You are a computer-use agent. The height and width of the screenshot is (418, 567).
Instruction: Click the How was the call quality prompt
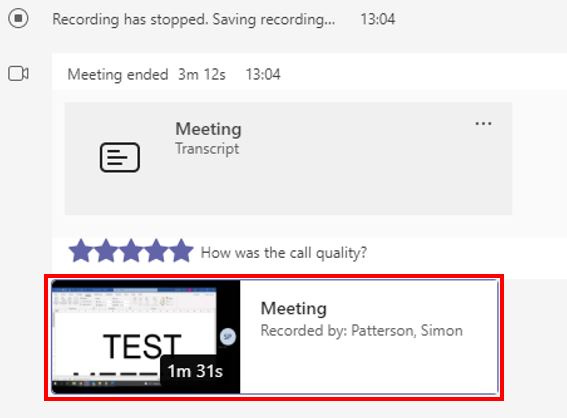284,252
